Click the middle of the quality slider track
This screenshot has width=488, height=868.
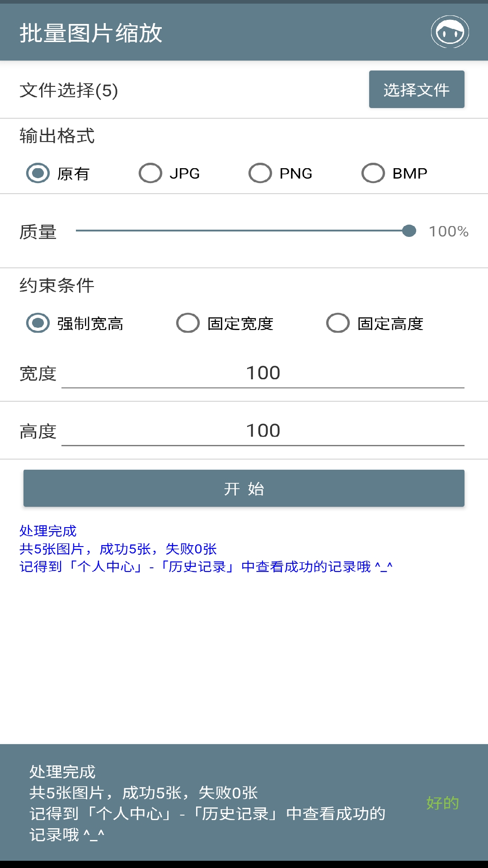242,231
